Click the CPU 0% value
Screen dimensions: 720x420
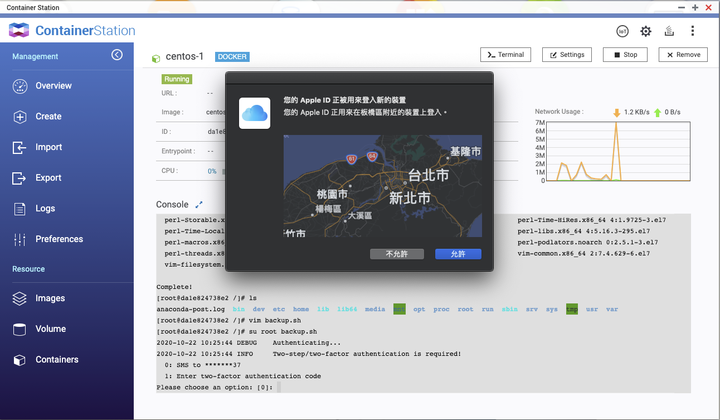212,171
